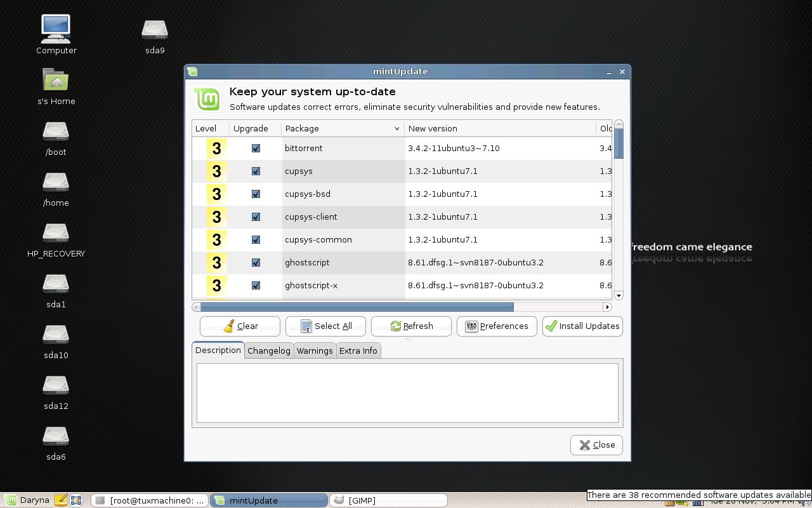Click the level 3 badge for ghostscript-x
This screenshot has width=812, height=508.
216,286
